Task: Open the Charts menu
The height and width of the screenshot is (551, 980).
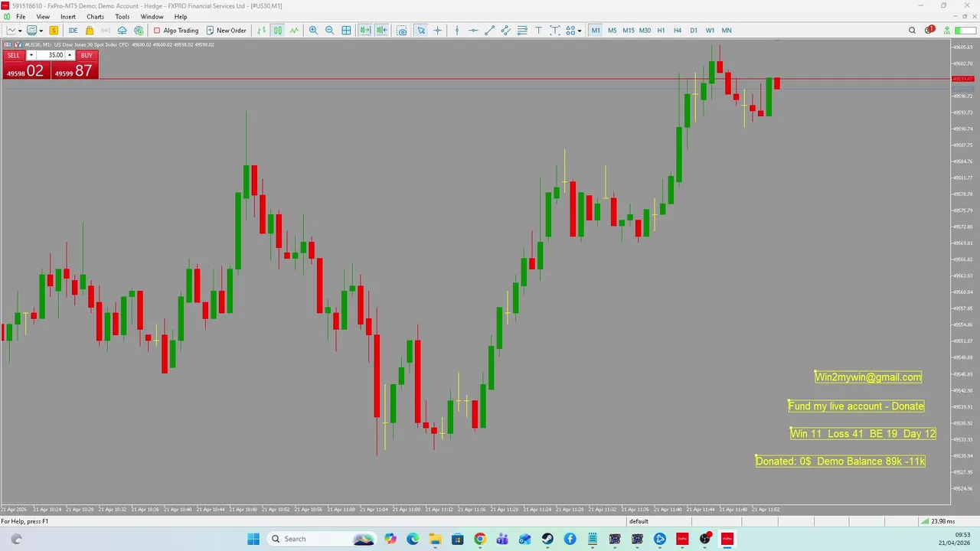Action: [x=95, y=17]
